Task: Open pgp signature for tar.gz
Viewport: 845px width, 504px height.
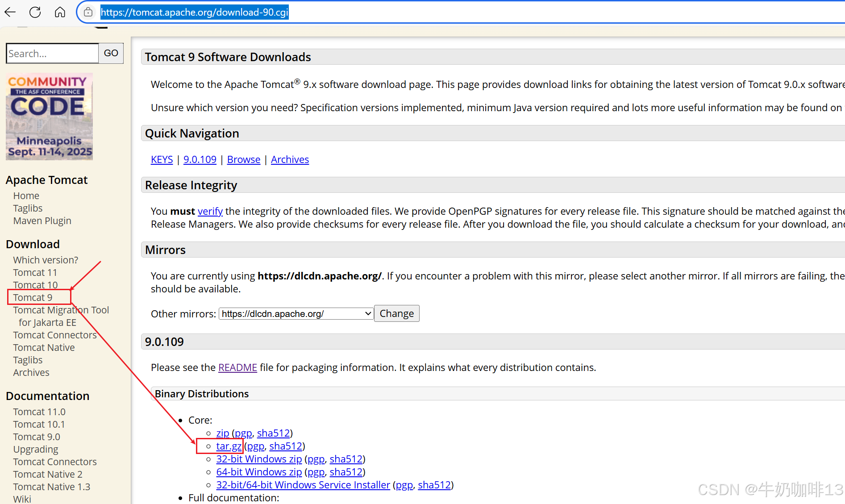Action: (x=256, y=446)
